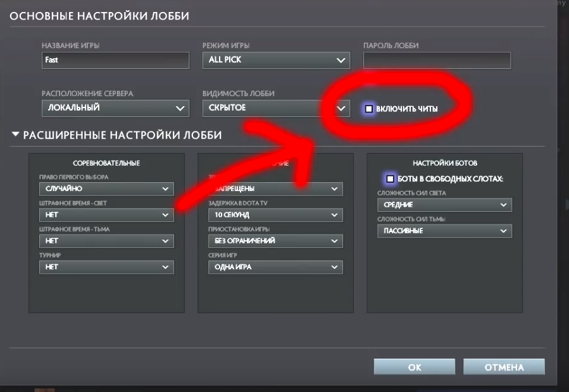
Task: Open РАСПОЛОЖЕНИЕ СЕРВЕРА dropdown showing ЛОКАЛЬНЫЙ
Action: [x=115, y=108]
